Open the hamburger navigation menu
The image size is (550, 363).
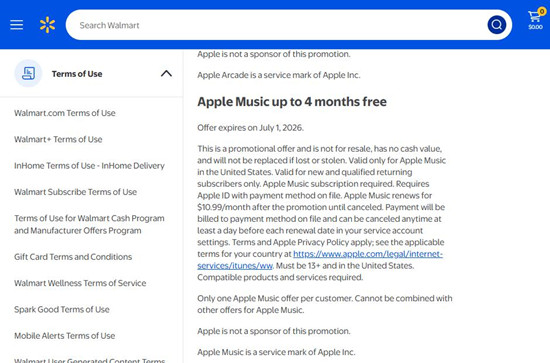[x=16, y=25]
